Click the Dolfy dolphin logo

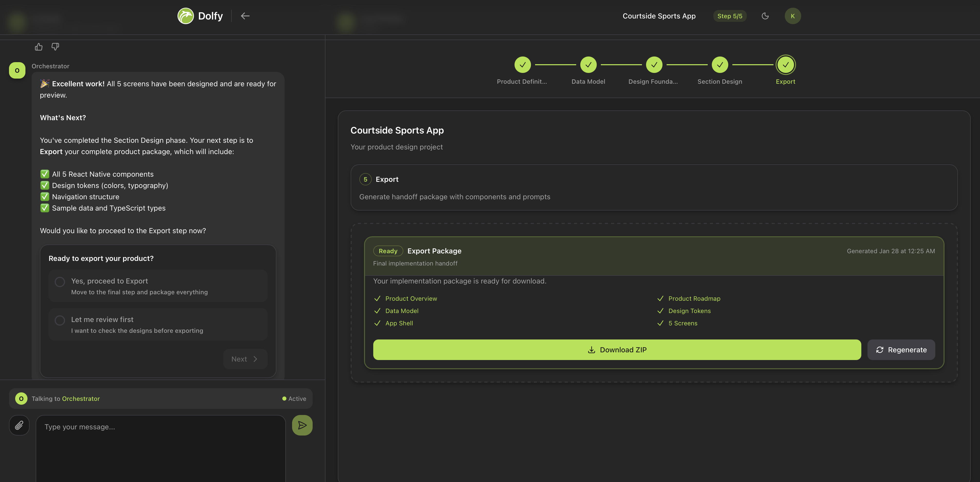coord(186,16)
